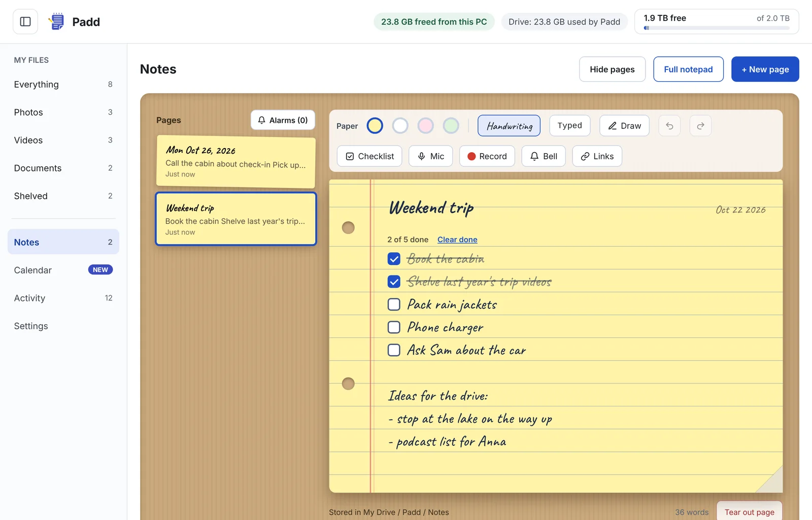Go to Videos section

[x=63, y=140]
